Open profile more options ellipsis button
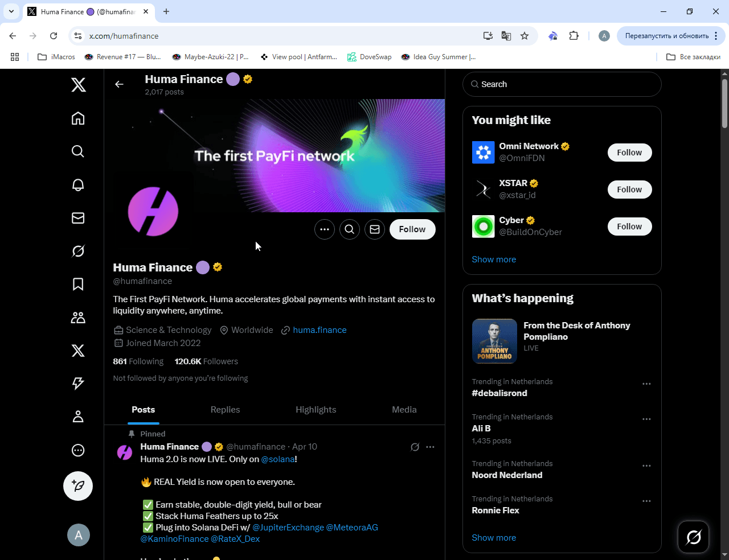This screenshot has width=729, height=560. click(x=325, y=229)
